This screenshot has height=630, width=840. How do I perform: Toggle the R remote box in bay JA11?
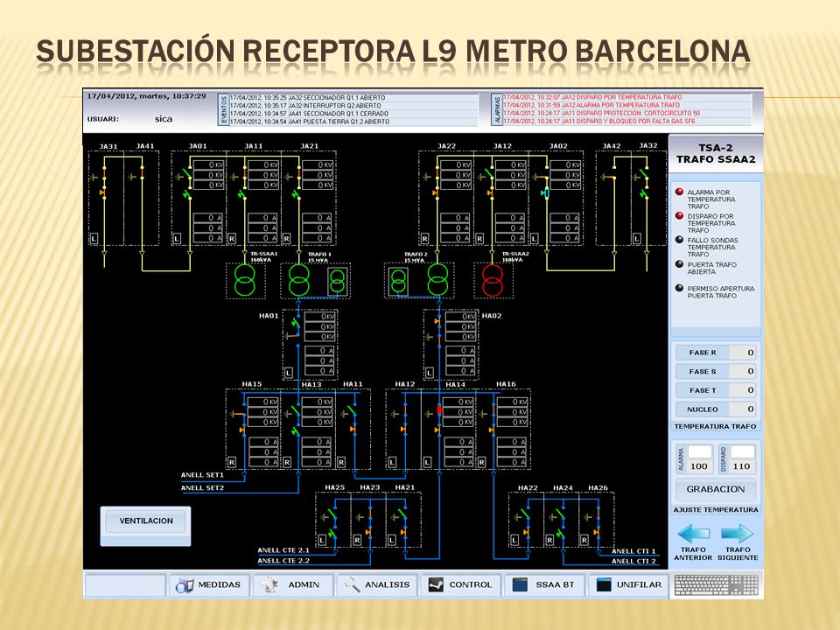[x=232, y=238]
